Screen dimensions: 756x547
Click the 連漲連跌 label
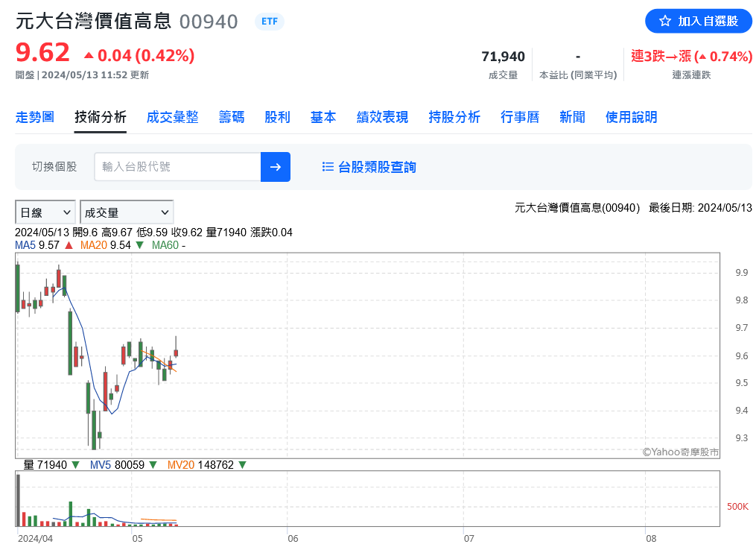coord(692,75)
